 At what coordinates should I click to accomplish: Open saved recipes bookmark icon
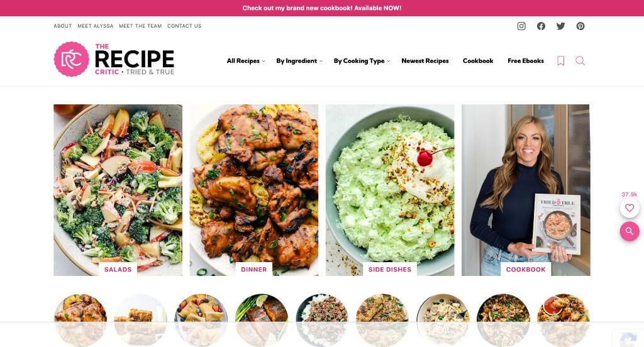pyautogui.click(x=560, y=61)
